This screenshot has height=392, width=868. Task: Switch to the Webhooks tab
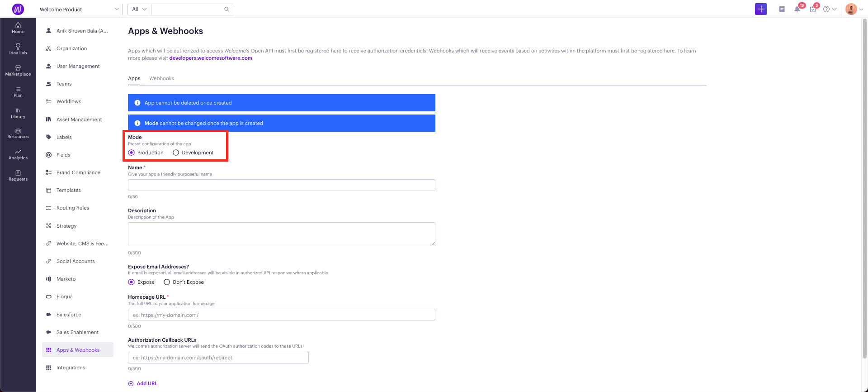click(161, 78)
